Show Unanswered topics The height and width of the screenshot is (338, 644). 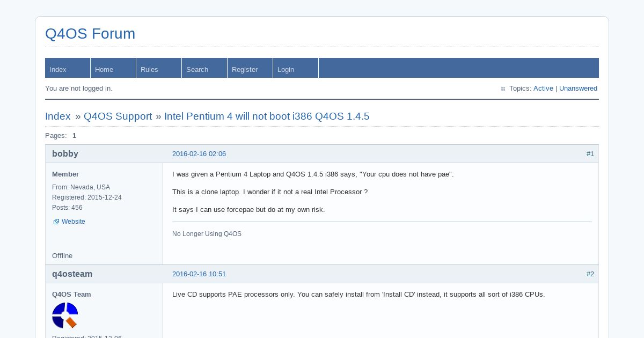pyautogui.click(x=578, y=89)
